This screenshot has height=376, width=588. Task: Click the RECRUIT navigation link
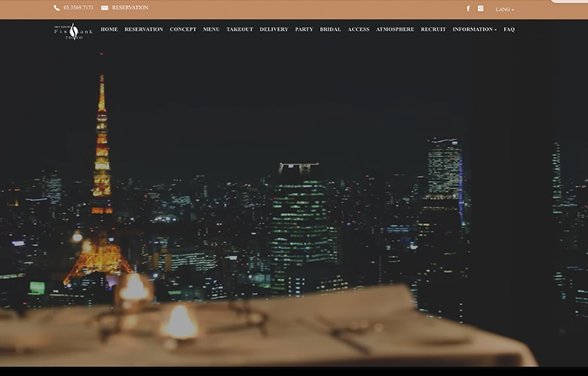433,29
